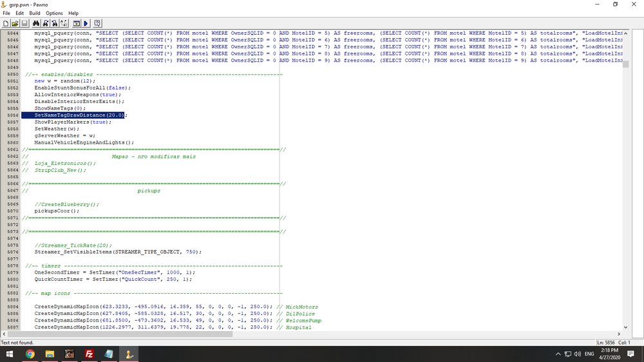This screenshot has height=362, width=644.
Task: Click the QuickCountTimer SetTimer line
Action: pyautogui.click(x=113, y=280)
